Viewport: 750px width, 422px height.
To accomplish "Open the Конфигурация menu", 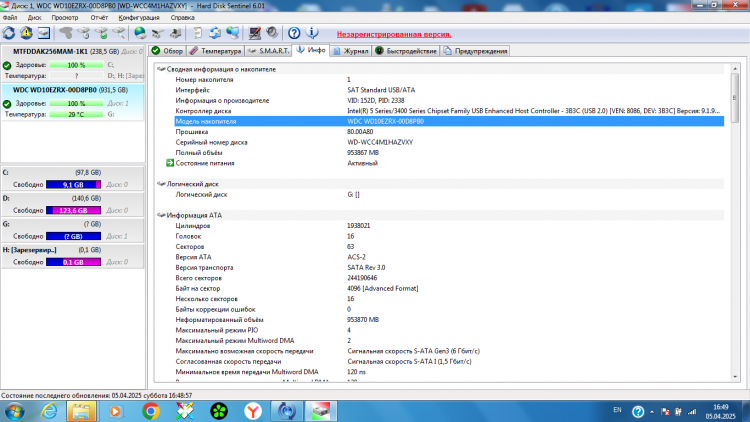I will click(139, 17).
